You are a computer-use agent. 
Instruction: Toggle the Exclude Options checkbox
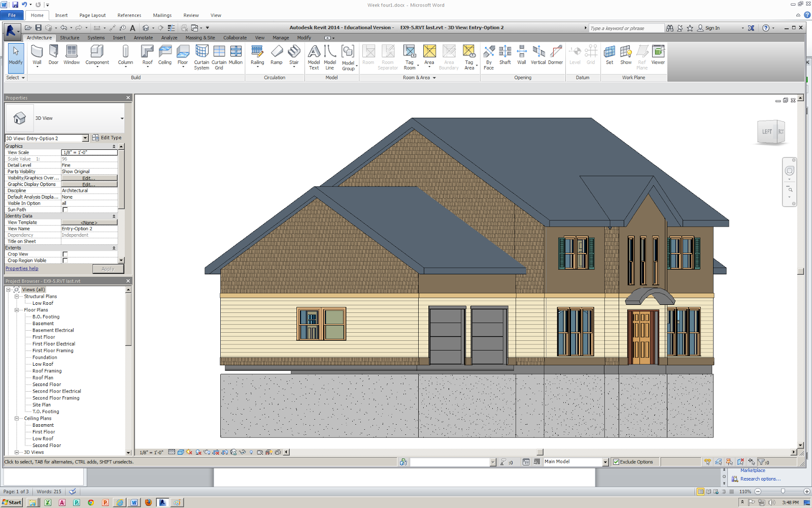point(616,461)
